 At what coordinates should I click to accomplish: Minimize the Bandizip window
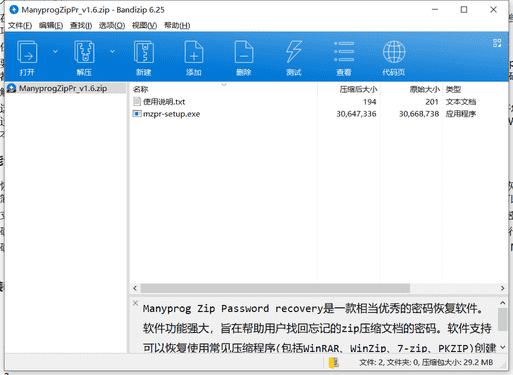(x=435, y=10)
